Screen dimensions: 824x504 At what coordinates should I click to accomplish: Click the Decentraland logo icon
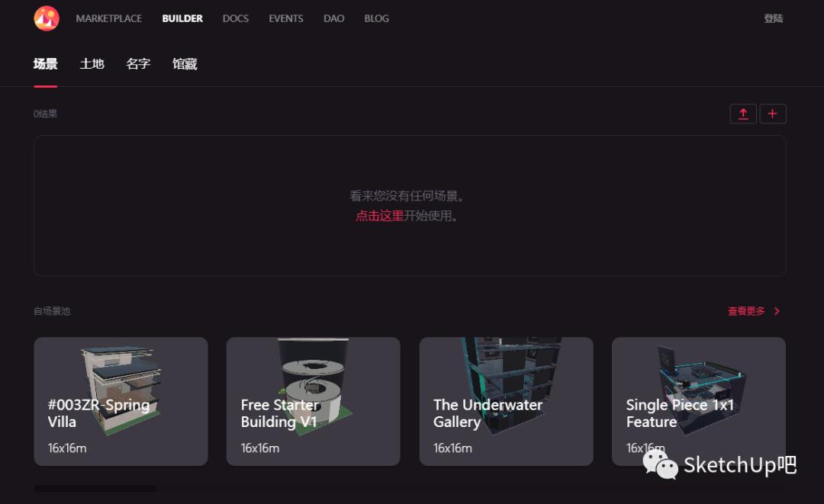tap(47, 18)
